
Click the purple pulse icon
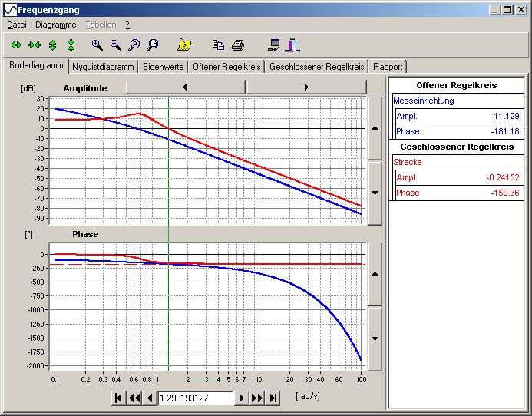click(x=292, y=45)
